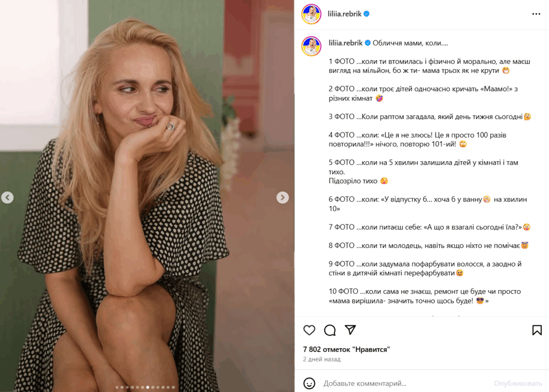Open the three-dot more options menu

536,14
